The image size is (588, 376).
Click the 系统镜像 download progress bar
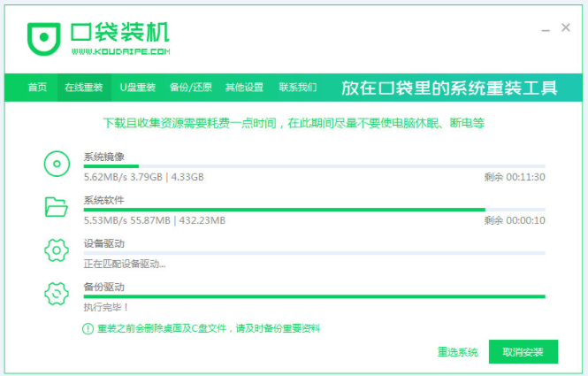(314, 166)
